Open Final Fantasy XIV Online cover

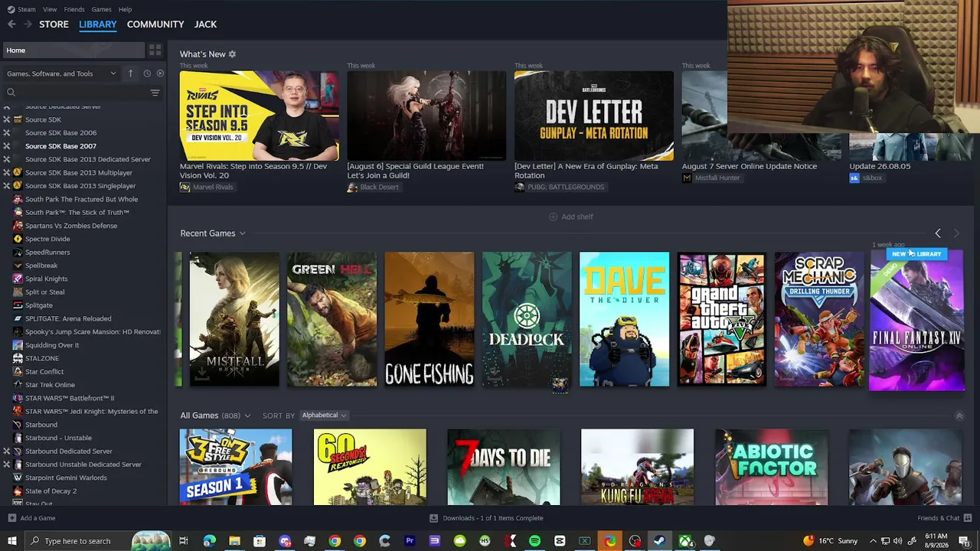pos(916,319)
